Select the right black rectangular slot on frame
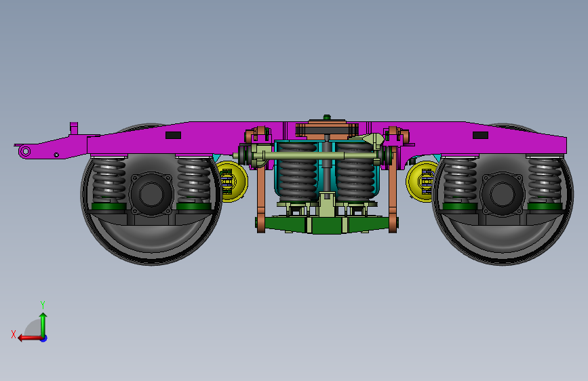This screenshot has width=588, height=381. (x=480, y=135)
